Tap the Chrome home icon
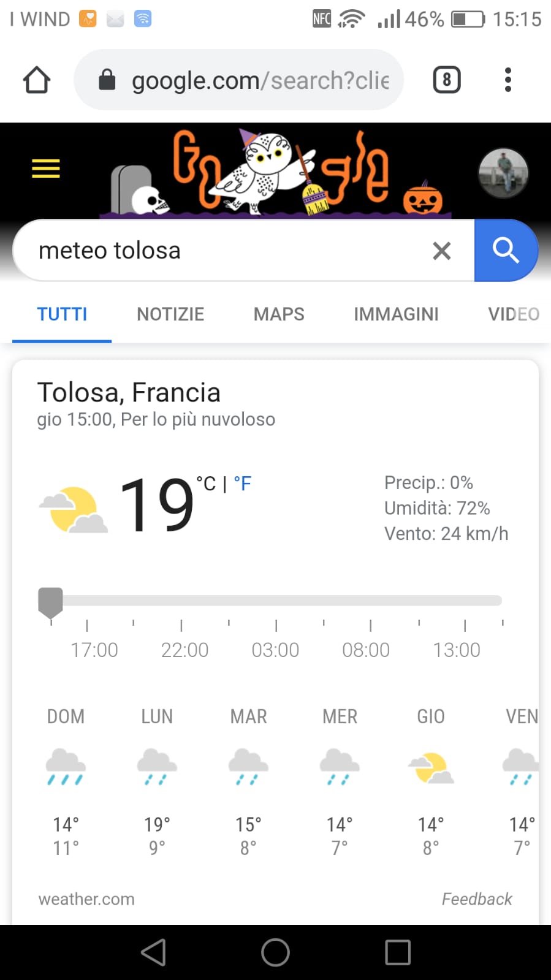 [x=37, y=80]
